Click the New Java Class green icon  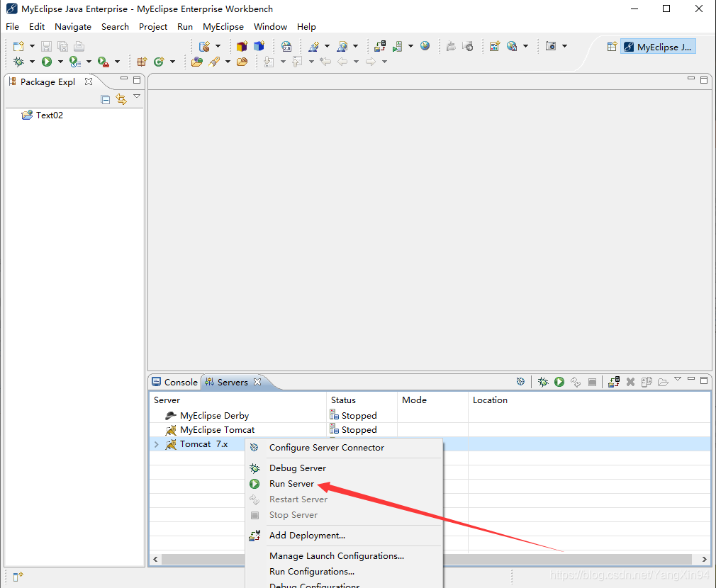[159, 62]
